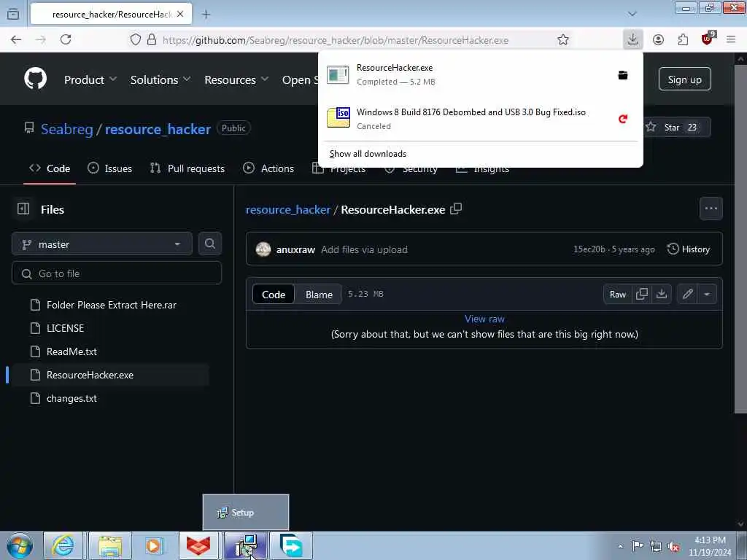Expand the Solutions menu

pos(160,79)
